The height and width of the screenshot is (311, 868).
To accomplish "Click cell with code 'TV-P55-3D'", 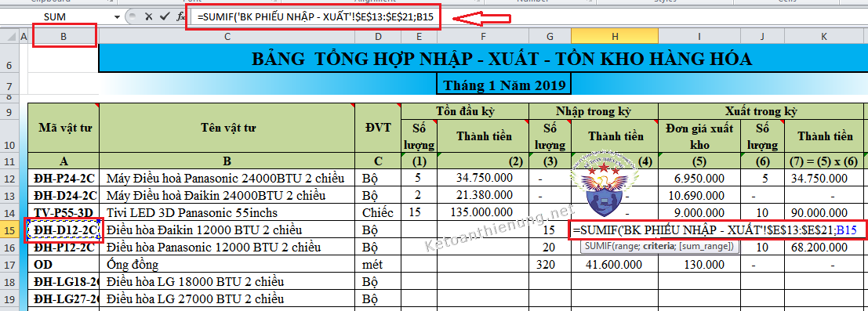I will 63,212.
